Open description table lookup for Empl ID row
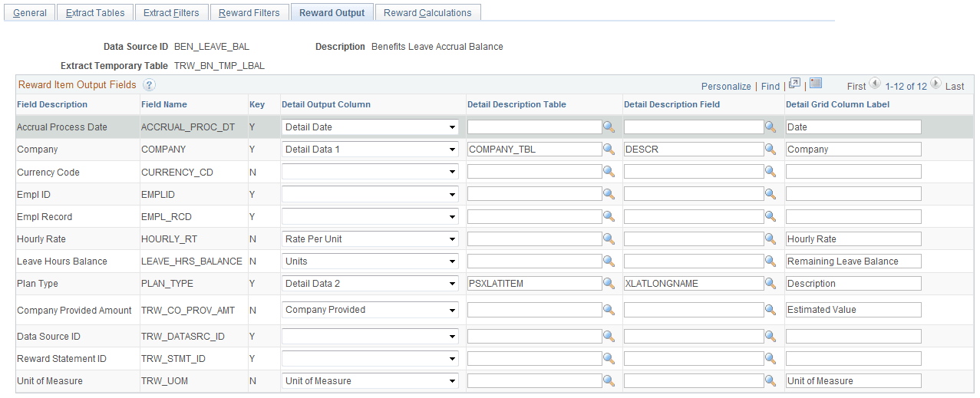980x398 pixels. (609, 194)
